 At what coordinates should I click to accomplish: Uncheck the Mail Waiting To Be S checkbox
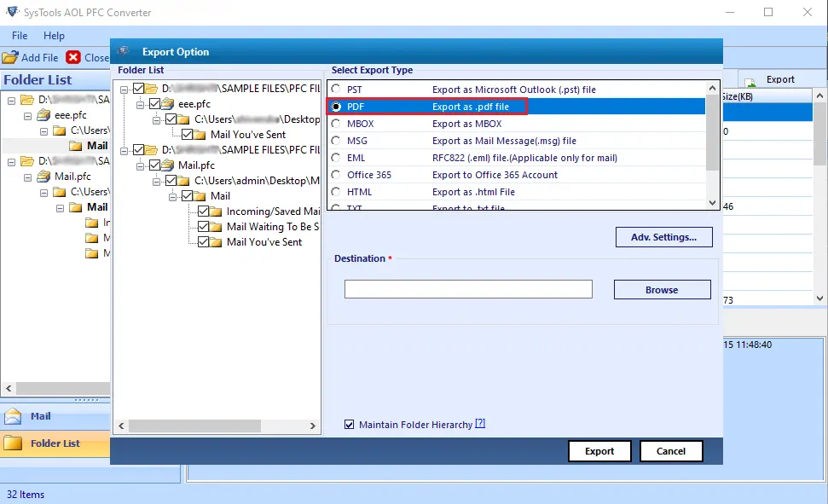(203, 226)
